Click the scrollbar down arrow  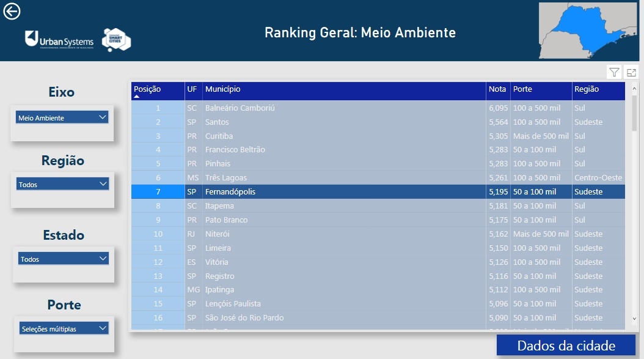click(x=634, y=319)
